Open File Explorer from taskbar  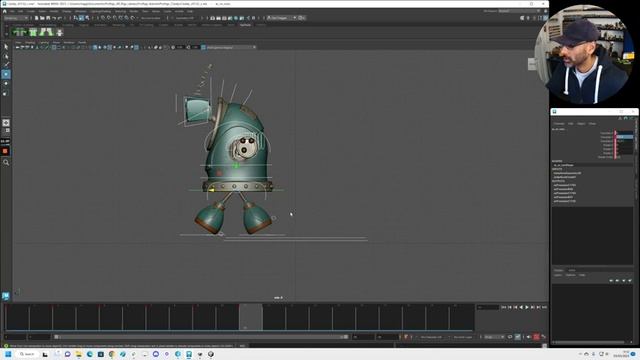78,354
